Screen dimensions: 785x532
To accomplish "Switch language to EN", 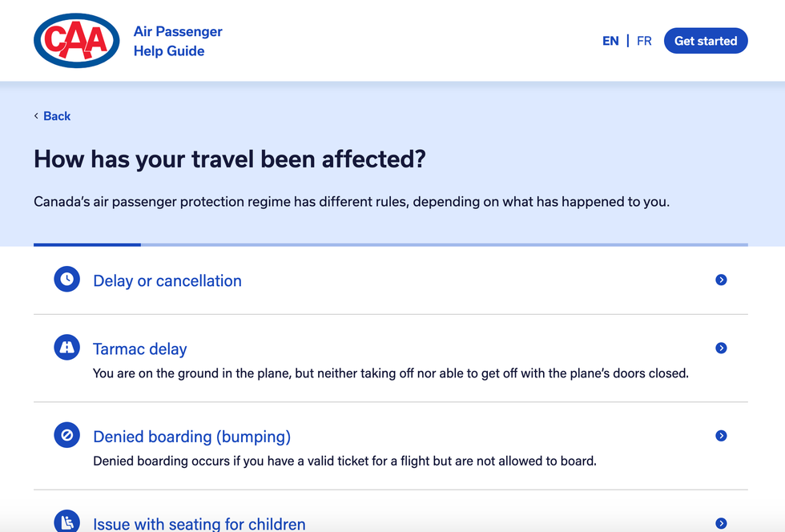I will coord(610,41).
